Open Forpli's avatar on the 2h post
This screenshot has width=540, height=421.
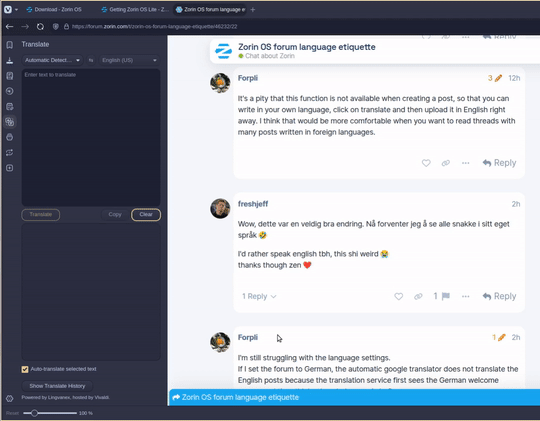(x=220, y=342)
